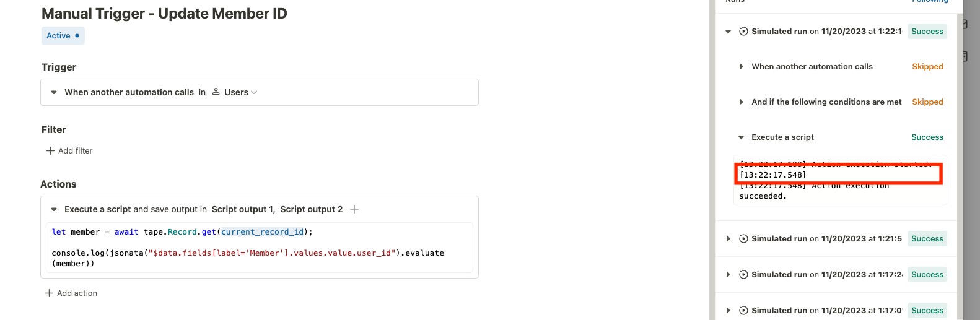Screen dimensions: 980x320
Task: Click the simulated run icon for 1:22:1 run
Action: click(x=743, y=31)
